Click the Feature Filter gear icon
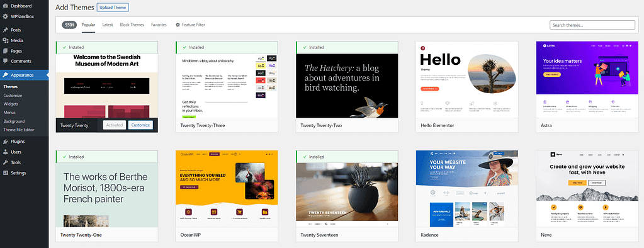Image resolution: width=644 pixels, height=248 pixels. (178, 25)
